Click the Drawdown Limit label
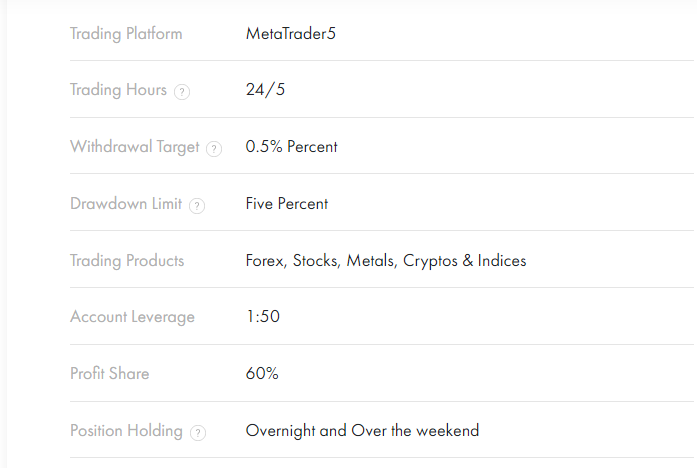Viewport: 697px width, 468px height. point(126,204)
